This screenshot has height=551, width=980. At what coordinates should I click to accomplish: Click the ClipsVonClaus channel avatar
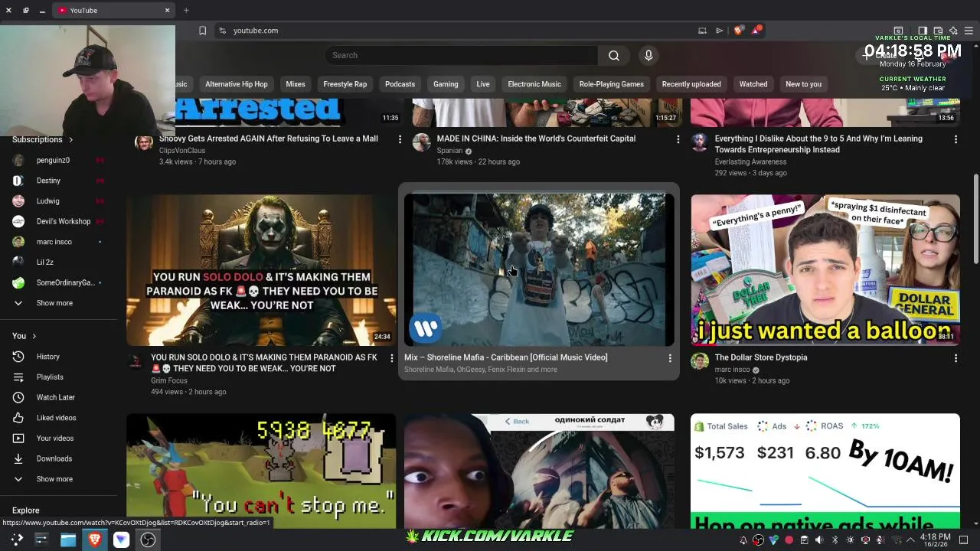point(143,142)
